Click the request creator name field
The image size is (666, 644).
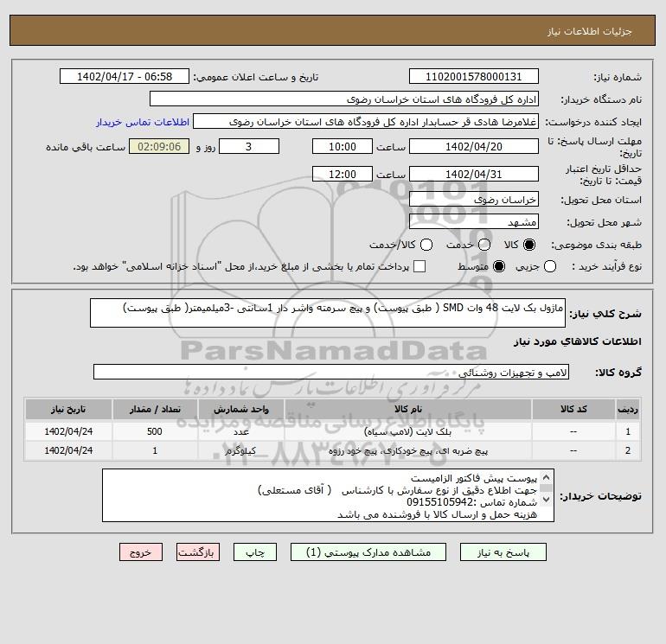pyautogui.click(x=366, y=121)
